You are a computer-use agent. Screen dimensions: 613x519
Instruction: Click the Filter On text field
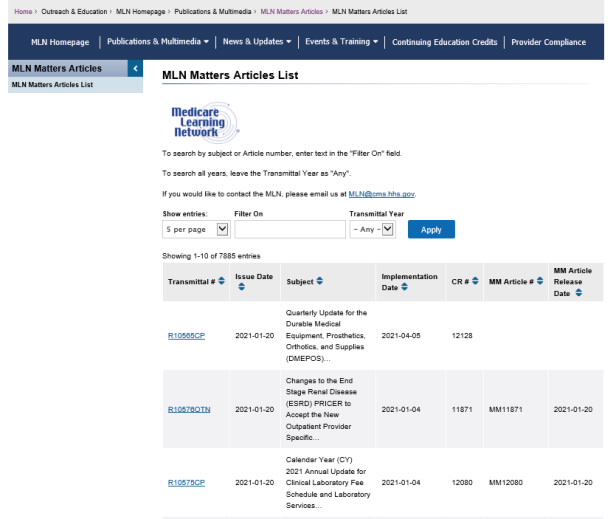coord(289,229)
